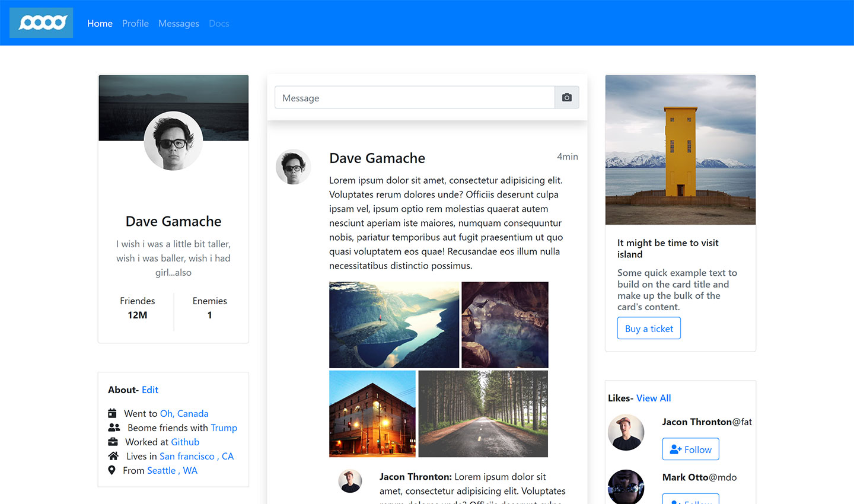Click the It might be time to visit island title
This screenshot has height=504, width=854.
668,248
